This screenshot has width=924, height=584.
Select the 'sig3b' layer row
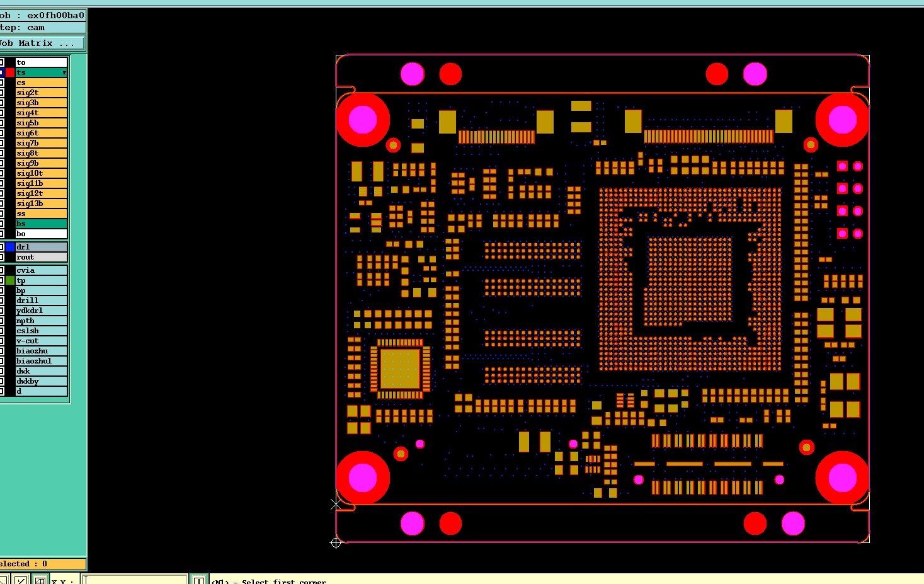42,103
